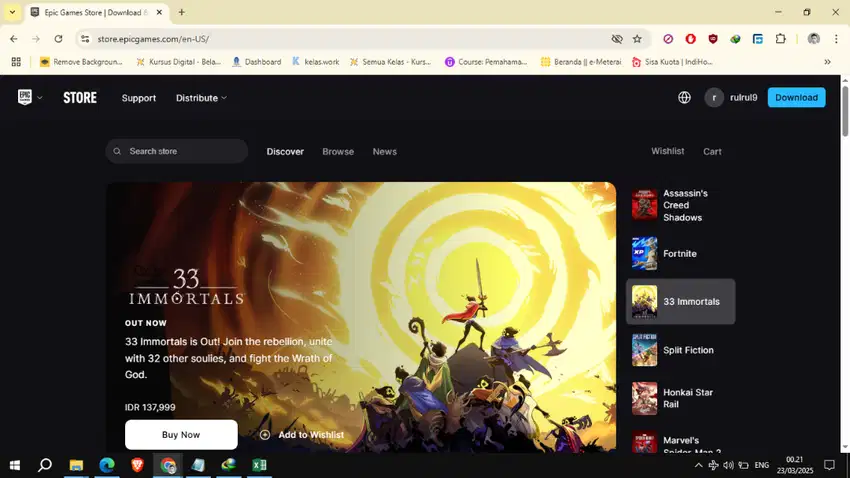This screenshot has height=478, width=850.
Task: Click the browser back arrow
Action: click(14, 39)
